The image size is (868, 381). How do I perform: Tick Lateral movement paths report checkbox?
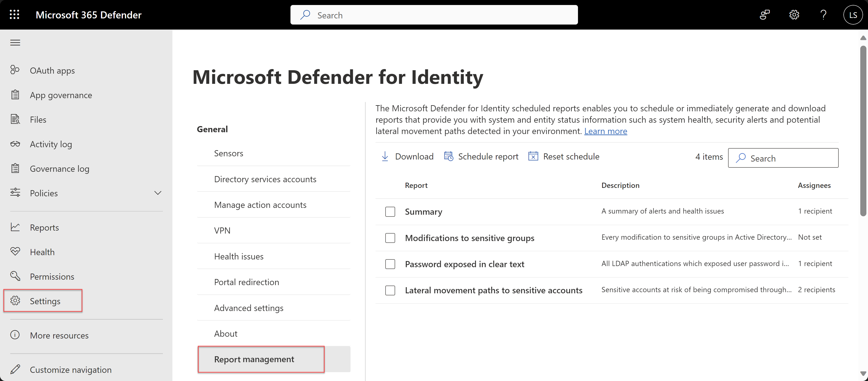coord(390,290)
